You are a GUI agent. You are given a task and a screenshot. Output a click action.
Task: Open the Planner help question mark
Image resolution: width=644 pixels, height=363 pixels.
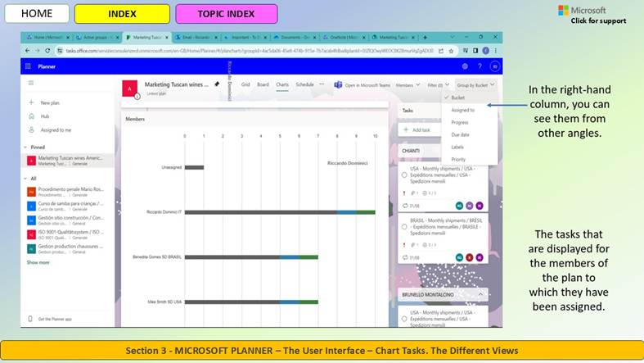480,66
